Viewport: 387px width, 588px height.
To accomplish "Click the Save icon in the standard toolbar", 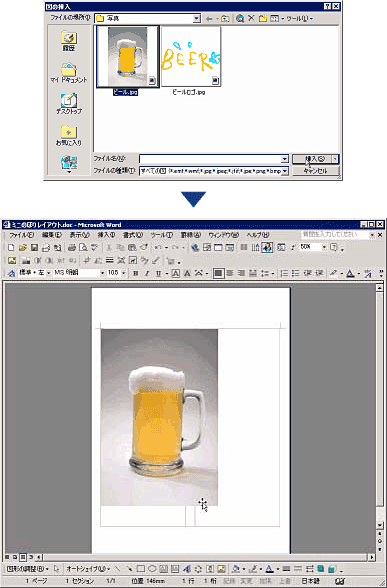I will click(34, 248).
